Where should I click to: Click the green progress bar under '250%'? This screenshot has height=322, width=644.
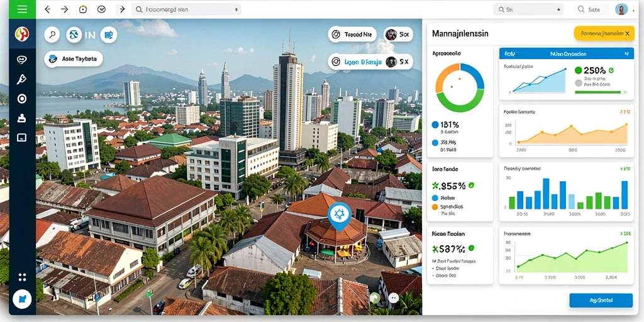(x=599, y=92)
